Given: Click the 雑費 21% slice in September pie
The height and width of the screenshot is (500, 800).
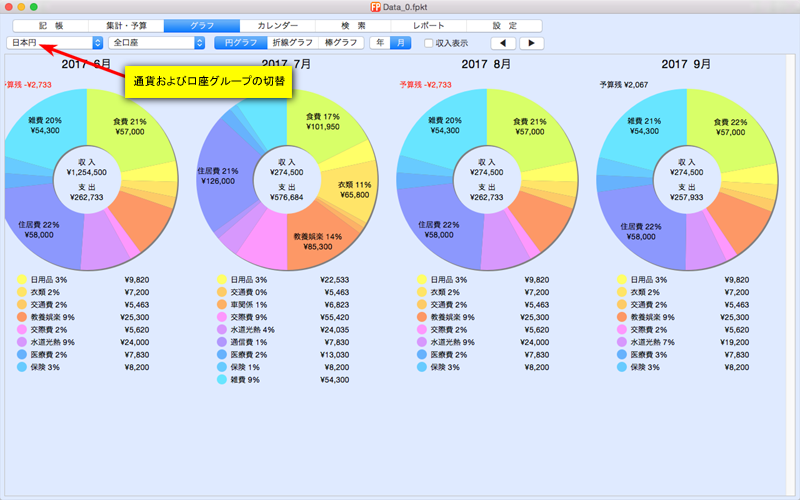Looking at the screenshot, I should click(x=644, y=126).
